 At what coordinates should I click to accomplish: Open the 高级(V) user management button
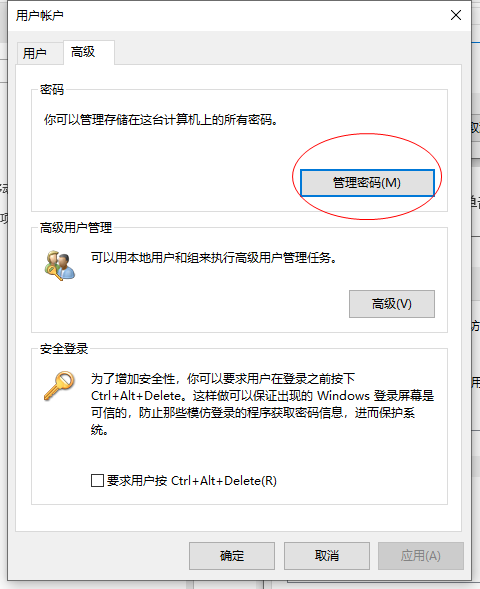click(392, 304)
